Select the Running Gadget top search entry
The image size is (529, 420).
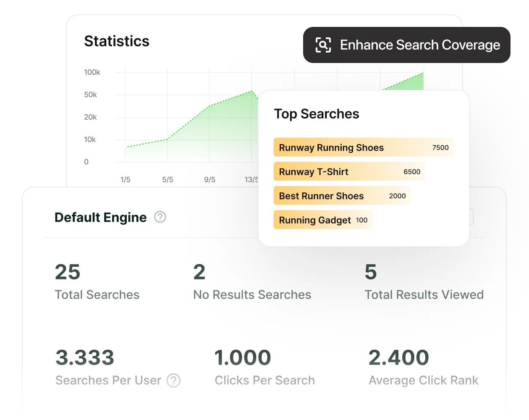click(323, 220)
